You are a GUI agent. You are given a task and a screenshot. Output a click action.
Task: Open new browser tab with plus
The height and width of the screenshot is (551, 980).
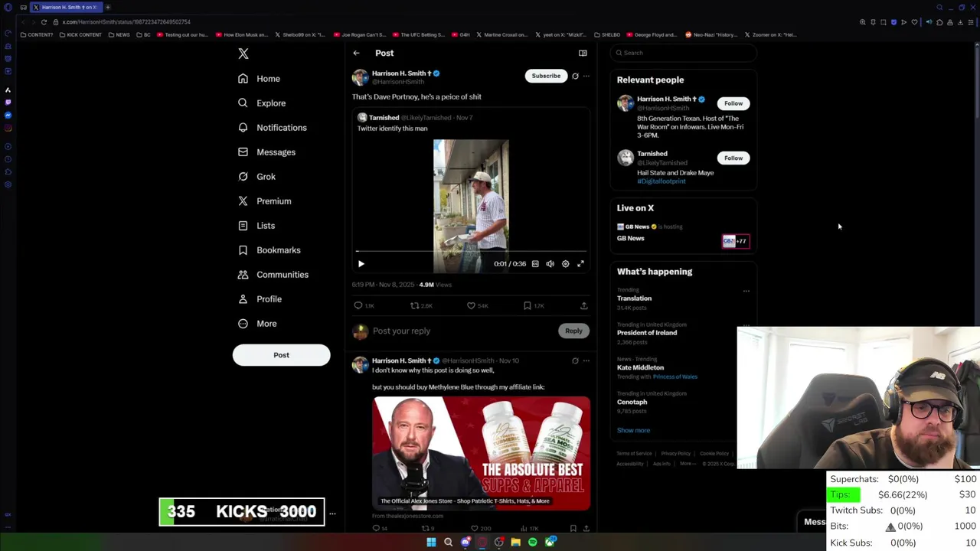coord(108,8)
